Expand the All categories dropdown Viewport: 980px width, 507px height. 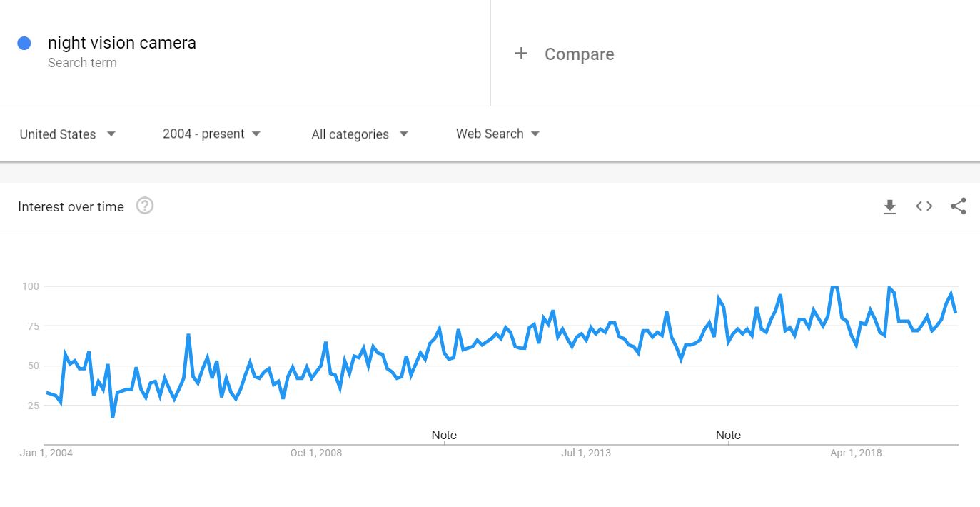(x=360, y=134)
